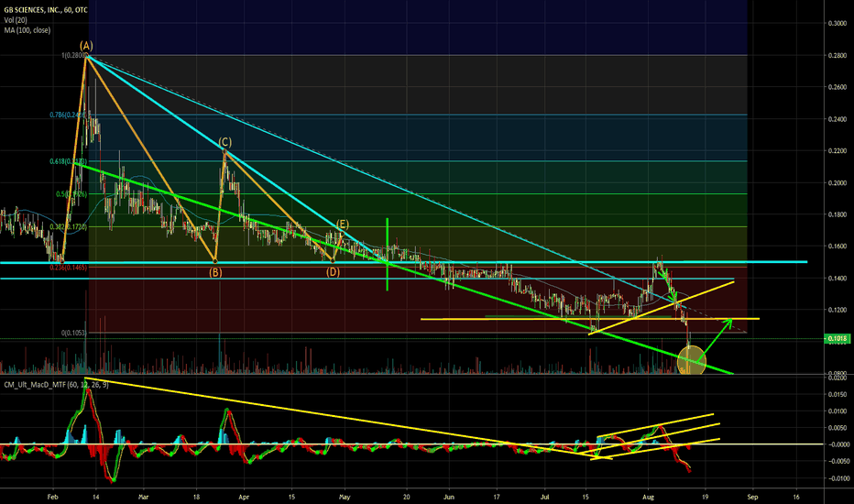854x504 pixels.
Task: Click 0.3000 on the price axis
Action: pyautogui.click(x=838, y=24)
